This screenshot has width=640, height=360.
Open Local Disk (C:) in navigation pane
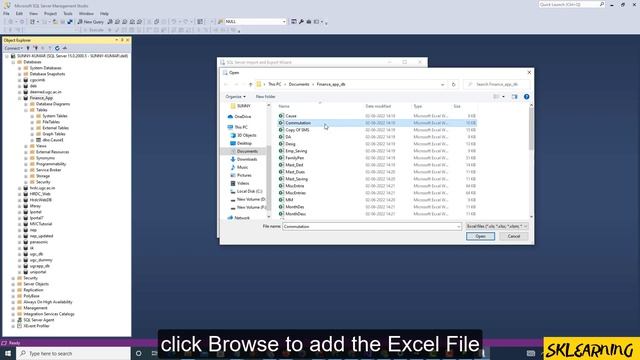tap(249, 191)
